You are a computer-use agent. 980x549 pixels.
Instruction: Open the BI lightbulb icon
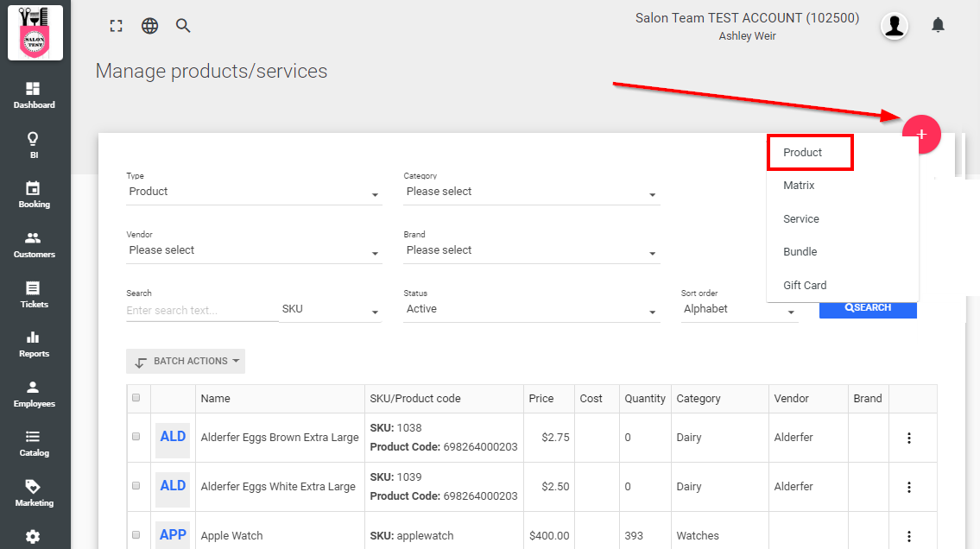(34, 145)
